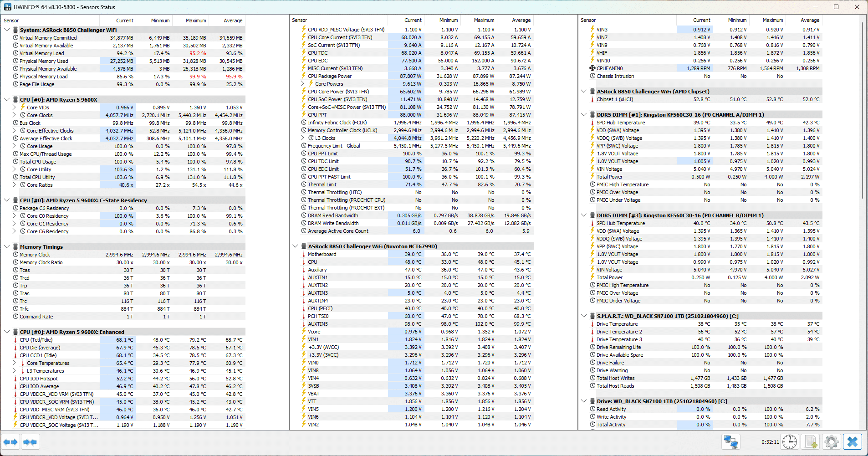This screenshot has width=868, height=456.
Task: Click lightning icon beside CPU Package Power
Action: point(304,76)
